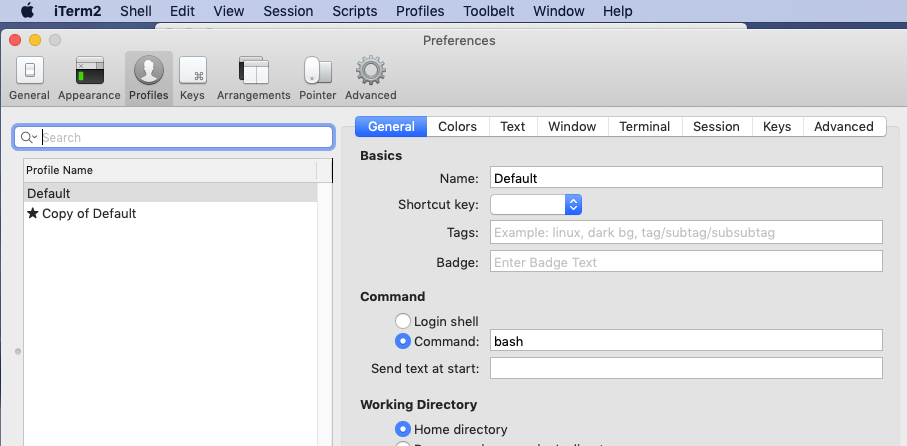The image size is (907, 446).
Task: Click the Name field containing Default
Action: point(686,177)
